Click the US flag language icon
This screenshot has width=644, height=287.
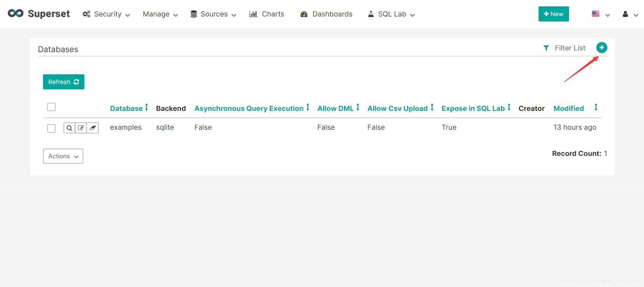point(596,14)
